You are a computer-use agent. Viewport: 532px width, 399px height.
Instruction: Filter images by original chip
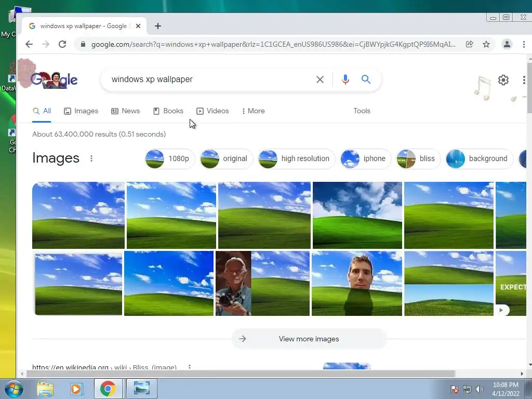(227, 158)
